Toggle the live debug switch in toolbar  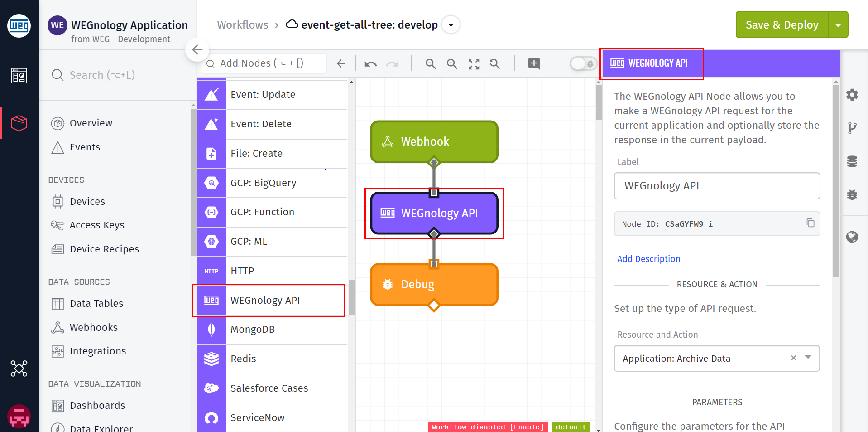583,63
